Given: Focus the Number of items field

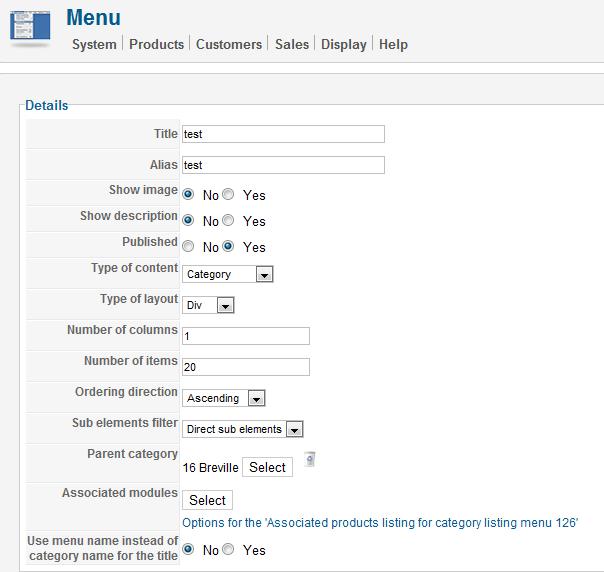Looking at the screenshot, I should 246,367.
